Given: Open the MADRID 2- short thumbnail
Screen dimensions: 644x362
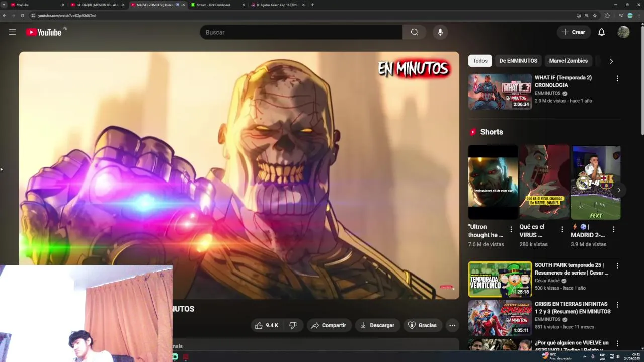Looking at the screenshot, I should [596, 182].
